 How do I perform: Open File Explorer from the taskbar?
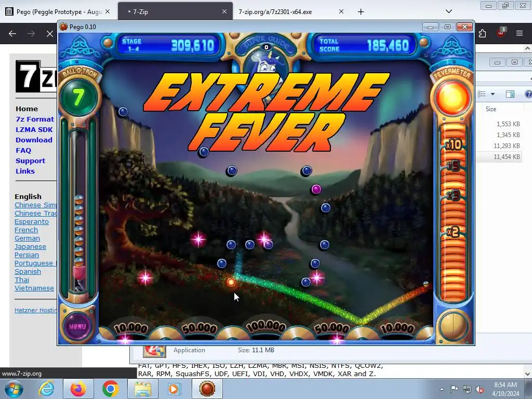143,389
